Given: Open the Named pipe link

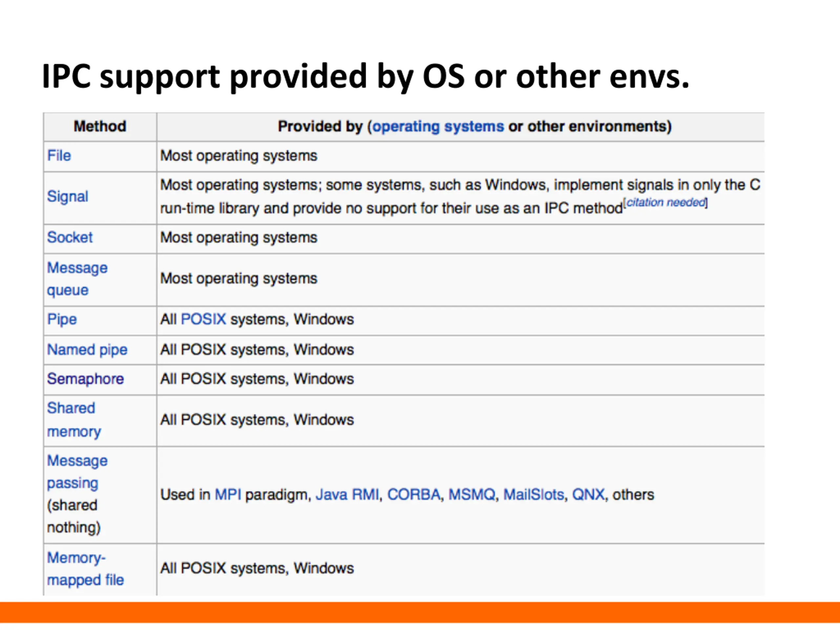Looking at the screenshot, I should tap(87, 349).
